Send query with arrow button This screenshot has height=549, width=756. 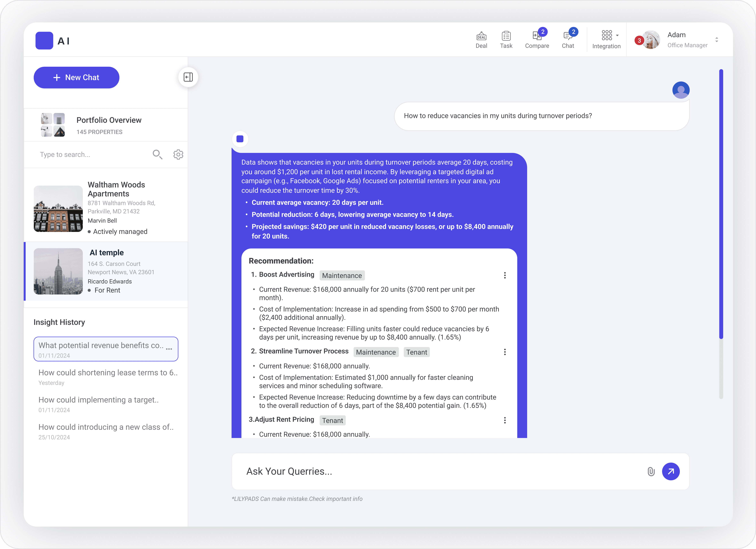coord(671,471)
